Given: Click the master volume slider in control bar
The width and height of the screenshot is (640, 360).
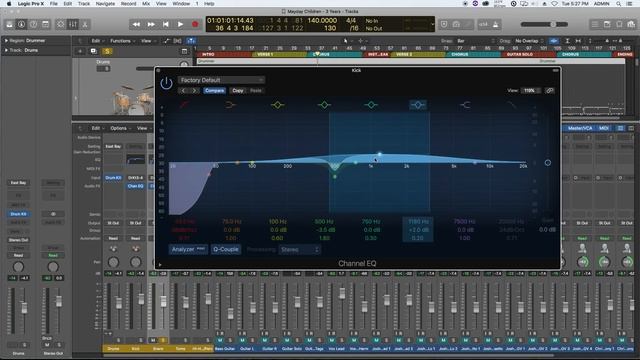Looking at the screenshot, I should pos(544,24).
